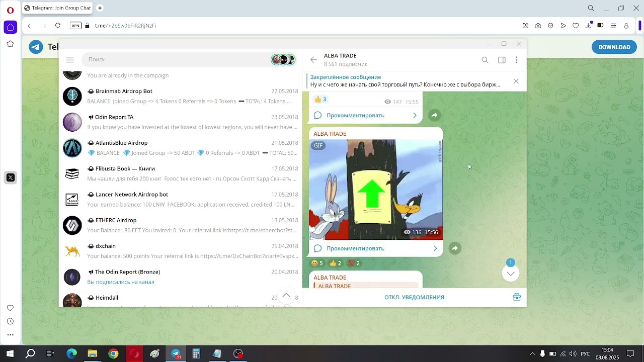Open comments on the 15:55 post
The width and height of the screenshot is (644, 362).
(366, 115)
